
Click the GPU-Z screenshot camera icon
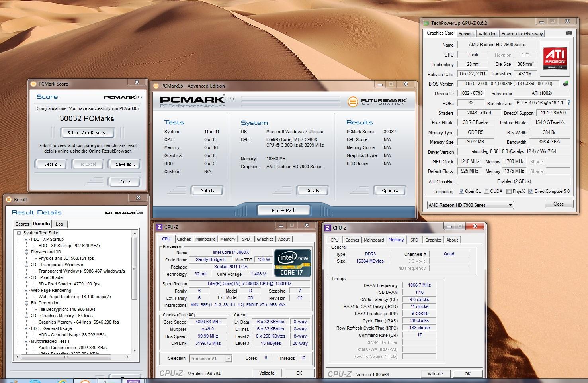tap(569, 33)
